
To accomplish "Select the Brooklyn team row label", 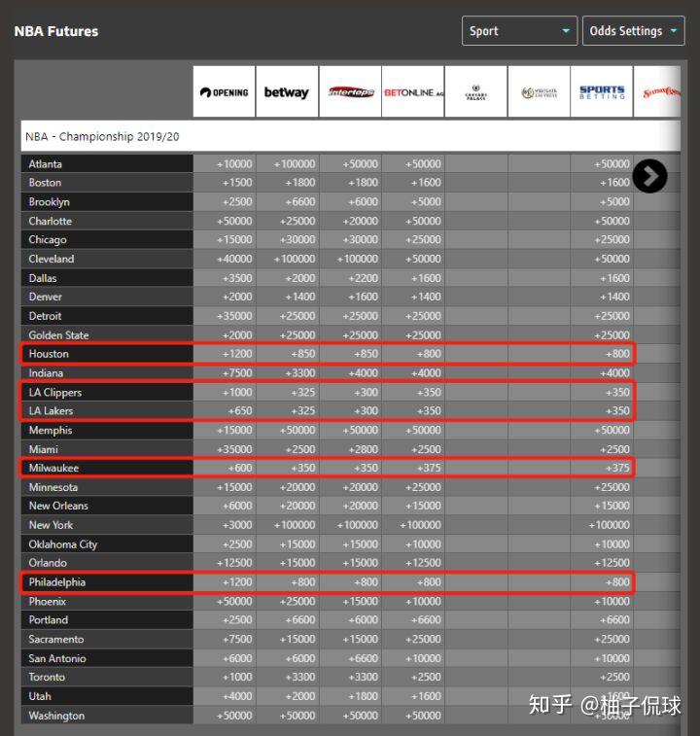I will click(107, 202).
